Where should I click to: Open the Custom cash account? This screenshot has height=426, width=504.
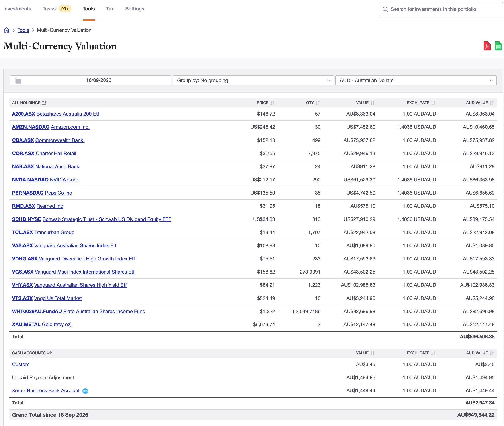[x=21, y=364]
